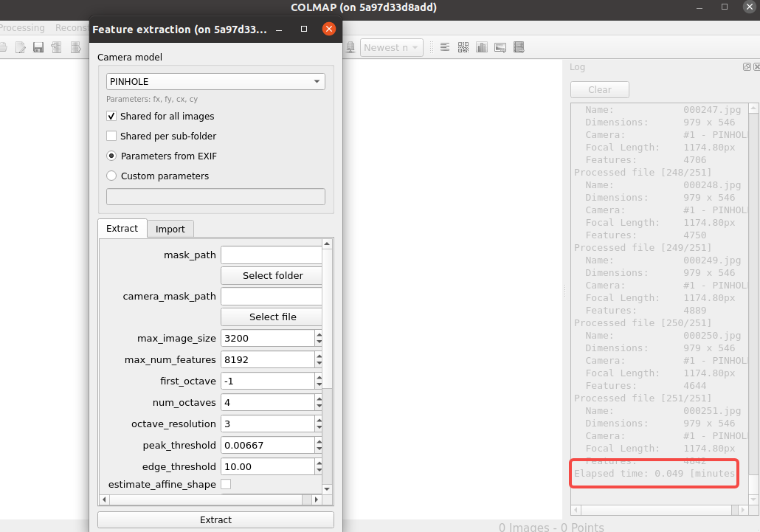
Task: Click the camera_mask_path input field
Action: click(x=272, y=296)
